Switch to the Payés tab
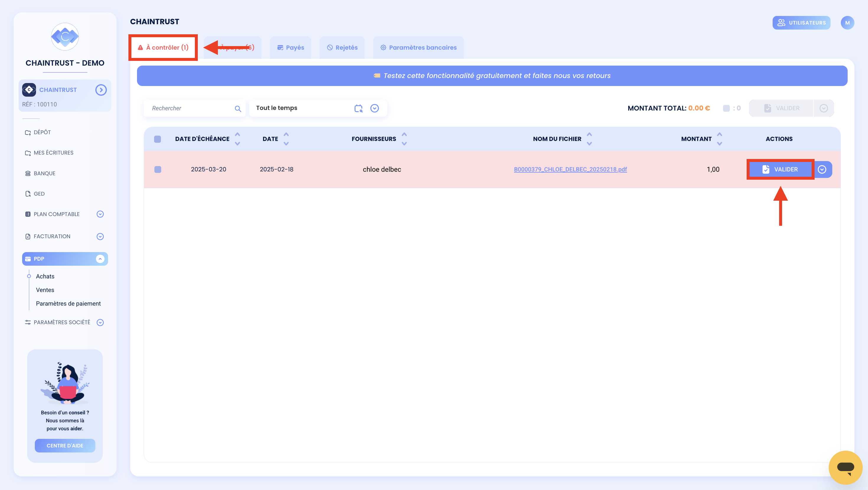 tap(291, 48)
